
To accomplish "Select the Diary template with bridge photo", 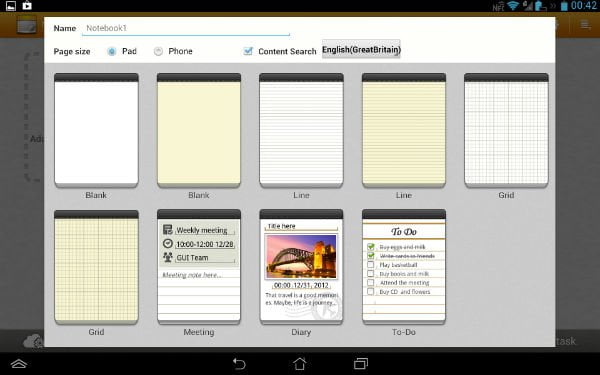I will [302, 267].
